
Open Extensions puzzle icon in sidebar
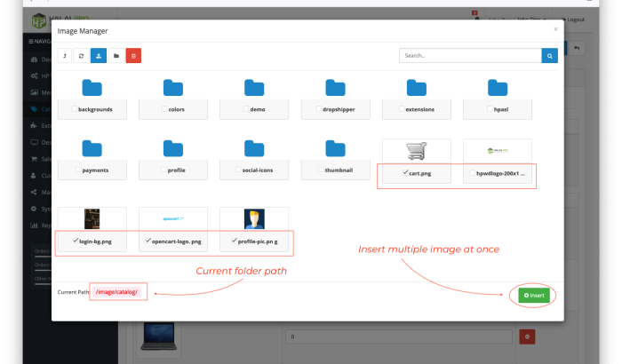pos(34,126)
